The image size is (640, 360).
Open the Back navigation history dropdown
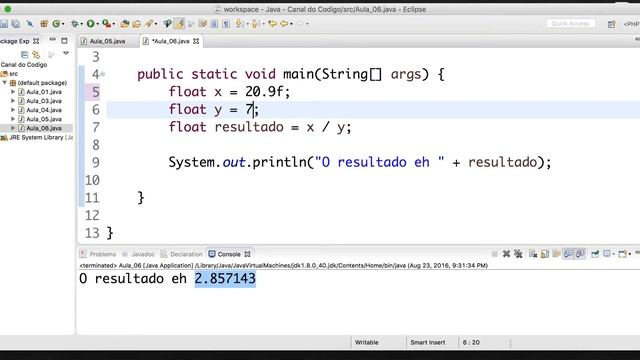(x=291, y=24)
